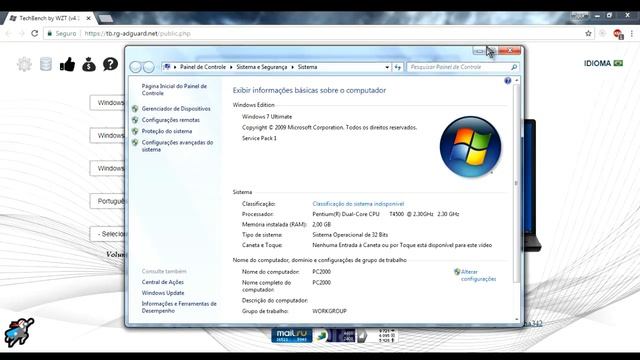Image resolution: width=640 pixels, height=360 pixels.
Task: Open Windows Update link
Action: pos(163,293)
